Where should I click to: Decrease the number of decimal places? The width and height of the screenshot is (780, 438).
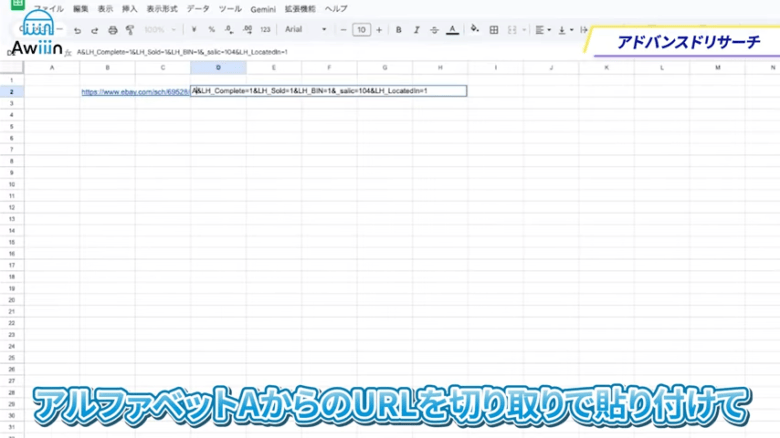229,30
